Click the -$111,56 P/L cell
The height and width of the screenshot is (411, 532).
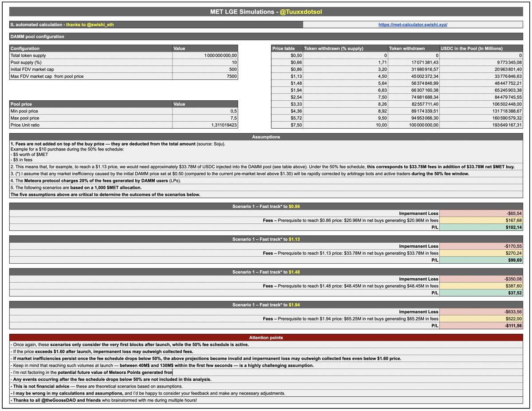(481, 326)
